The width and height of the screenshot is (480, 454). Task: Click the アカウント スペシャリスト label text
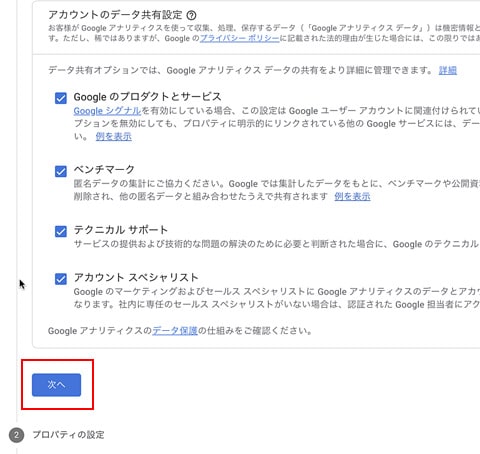tap(136, 277)
